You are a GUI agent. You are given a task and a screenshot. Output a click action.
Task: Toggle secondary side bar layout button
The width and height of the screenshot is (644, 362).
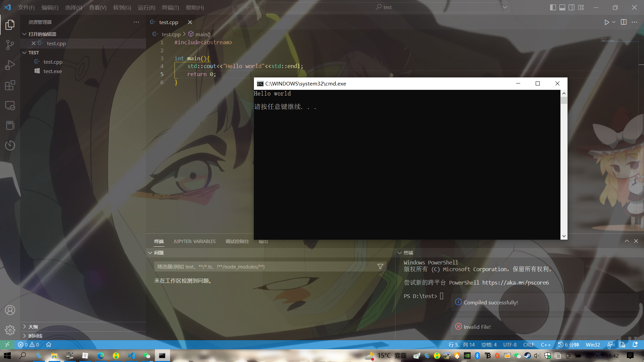[572, 7]
